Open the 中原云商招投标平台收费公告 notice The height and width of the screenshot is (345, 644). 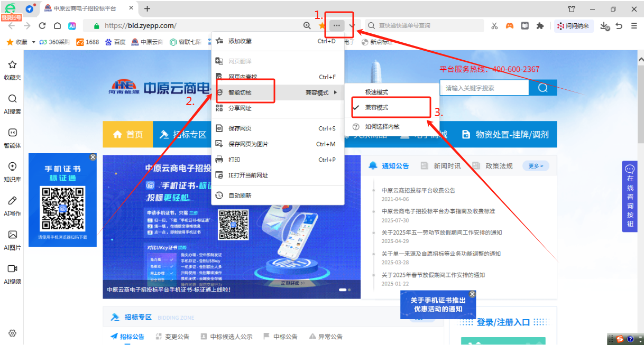pos(418,190)
